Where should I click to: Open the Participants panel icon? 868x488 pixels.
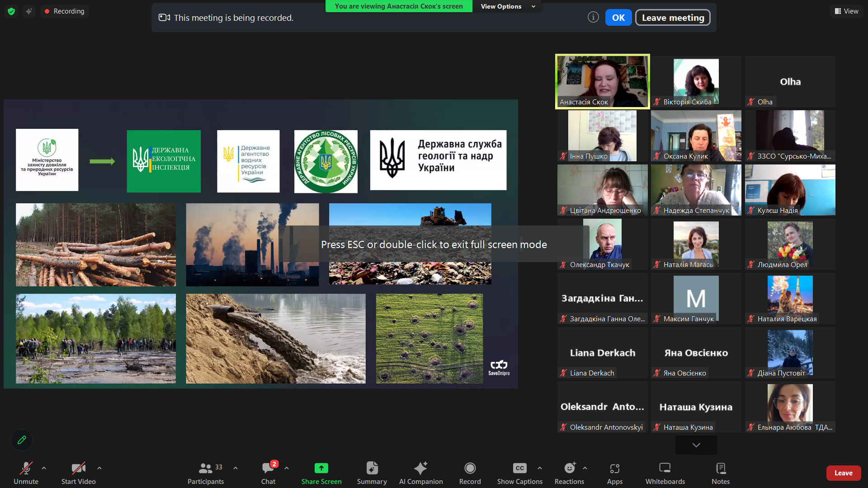click(x=206, y=469)
